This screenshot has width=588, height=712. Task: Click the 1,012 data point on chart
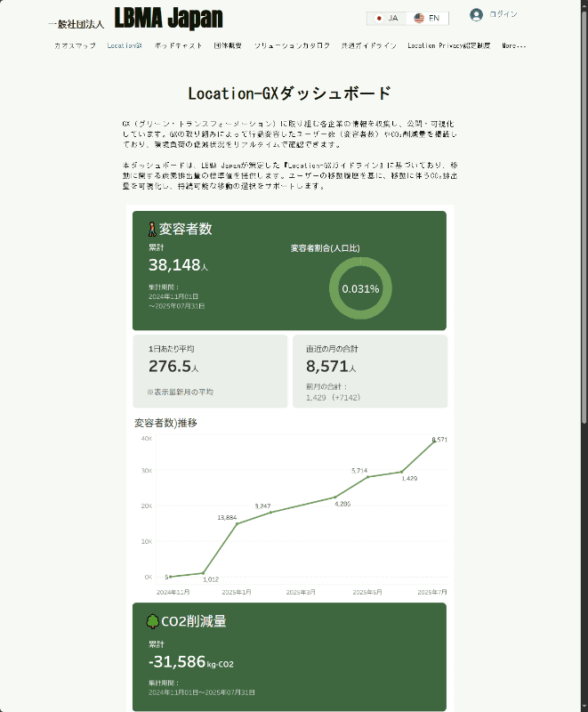pos(203,573)
